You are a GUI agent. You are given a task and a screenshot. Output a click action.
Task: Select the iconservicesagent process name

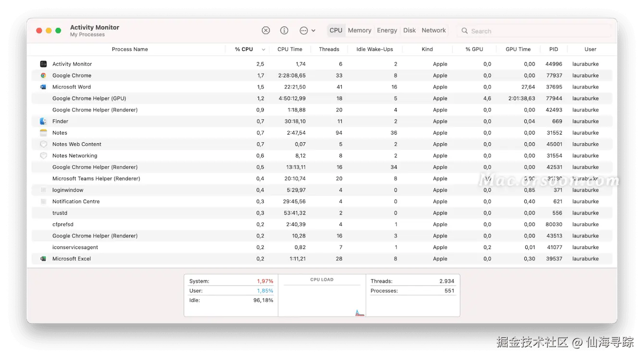click(75, 248)
